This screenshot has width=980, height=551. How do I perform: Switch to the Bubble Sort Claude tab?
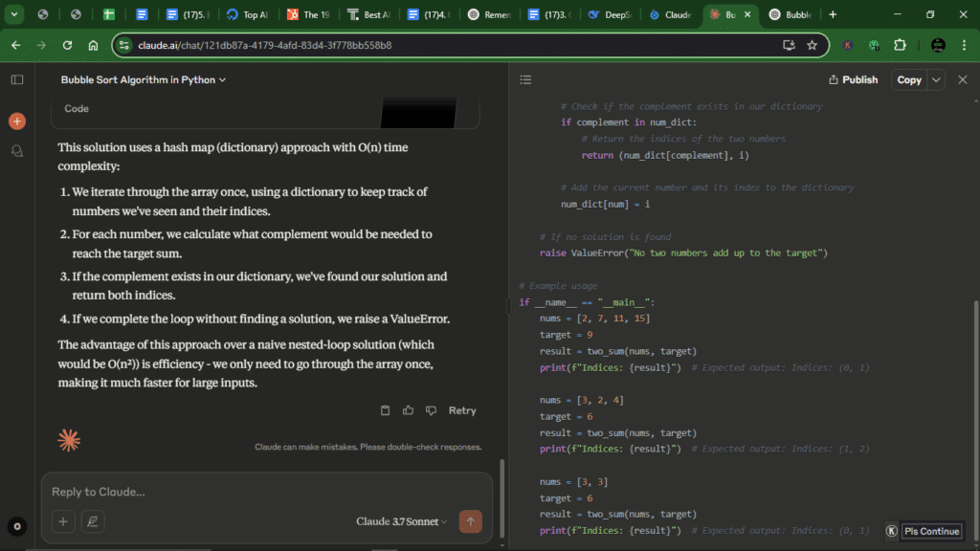coord(725,14)
